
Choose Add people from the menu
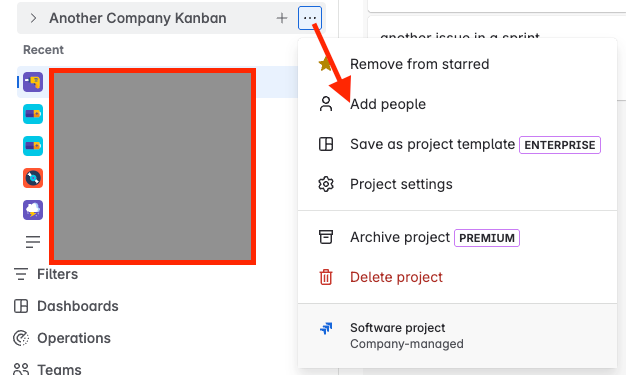pyautogui.click(x=388, y=104)
